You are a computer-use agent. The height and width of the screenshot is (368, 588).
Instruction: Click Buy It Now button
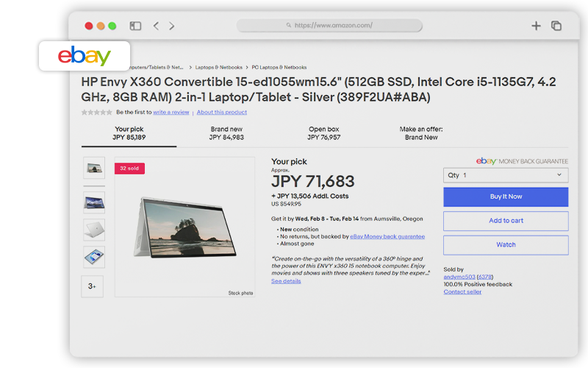click(506, 197)
